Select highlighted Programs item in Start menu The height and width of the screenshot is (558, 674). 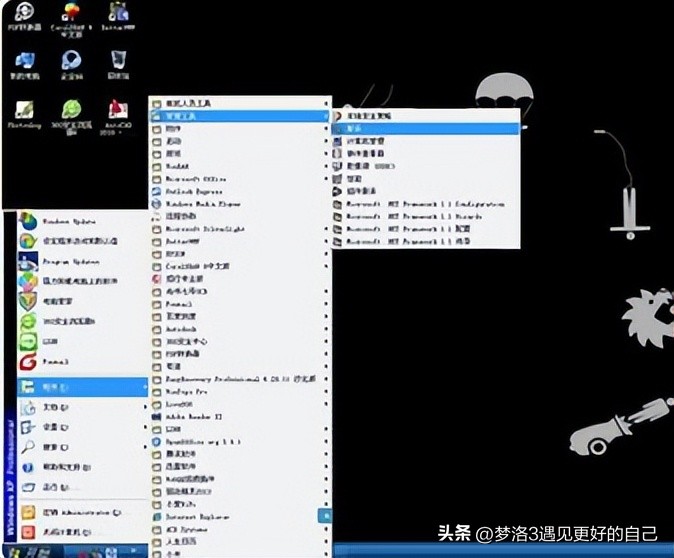pyautogui.click(x=82, y=387)
